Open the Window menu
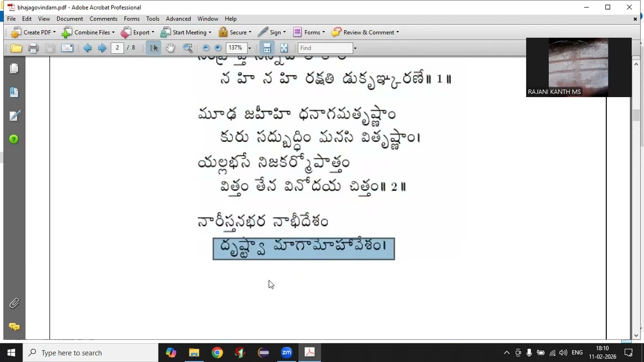This screenshot has height=362, width=644. (x=208, y=19)
